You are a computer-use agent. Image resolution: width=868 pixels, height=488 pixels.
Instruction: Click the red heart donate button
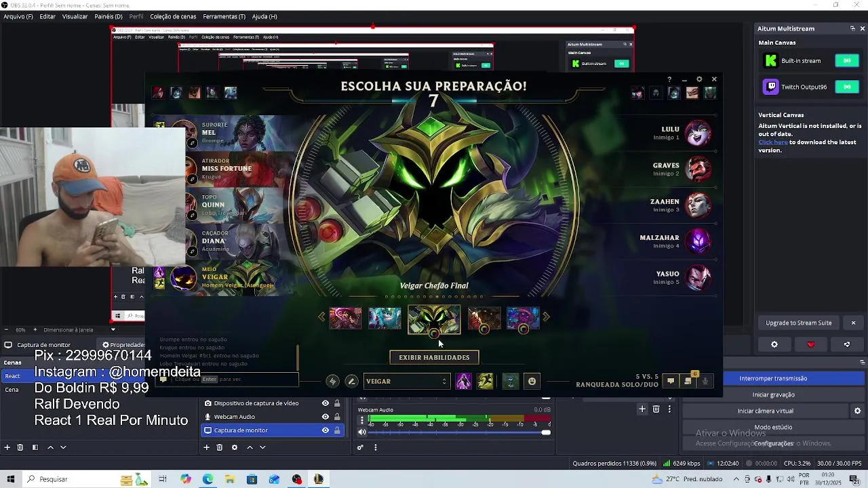[x=811, y=344]
